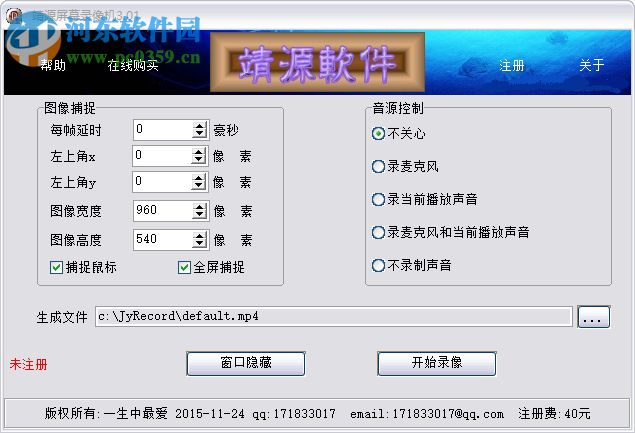Click the 音源控制 group label

(x=398, y=108)
